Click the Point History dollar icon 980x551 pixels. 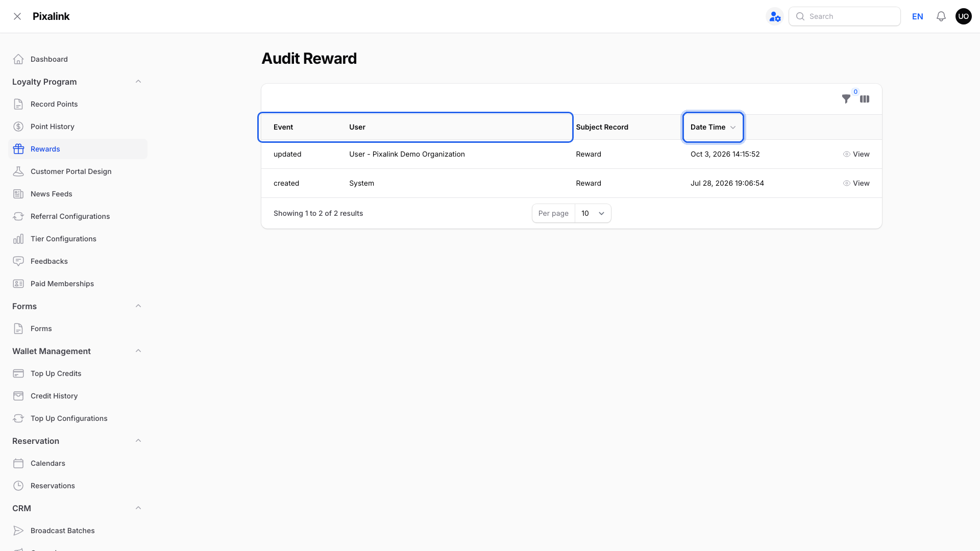click(18, 127)
